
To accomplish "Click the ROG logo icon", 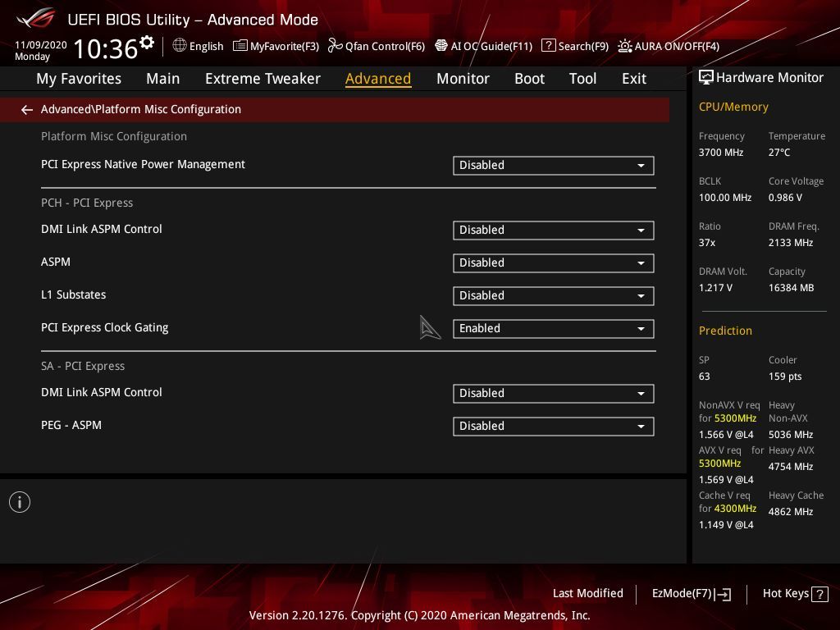I will pyautogui.click(x=36, y=18).
